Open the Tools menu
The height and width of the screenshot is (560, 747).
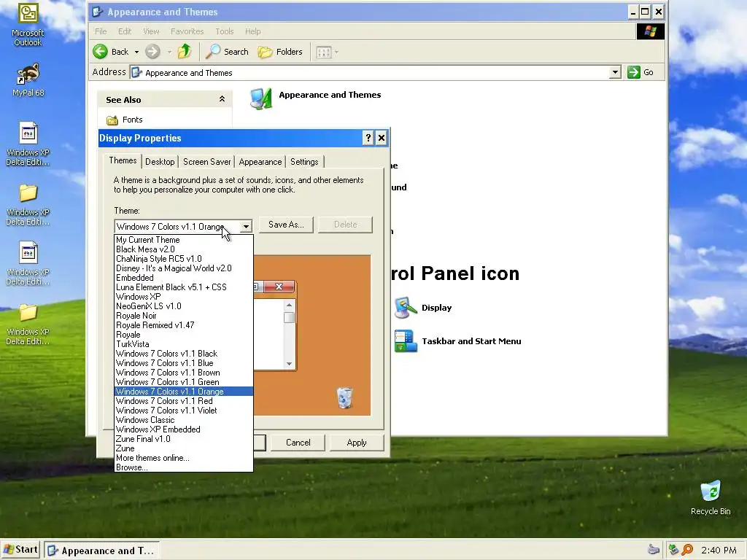pos(225,31)
